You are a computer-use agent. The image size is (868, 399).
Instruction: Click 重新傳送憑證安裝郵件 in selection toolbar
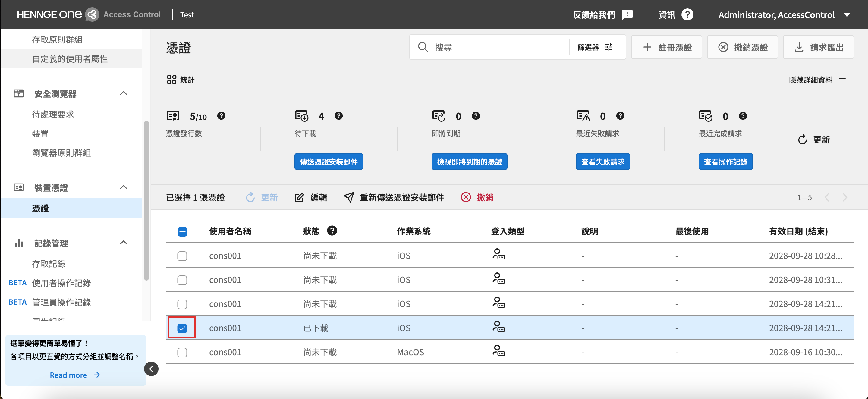394,197
